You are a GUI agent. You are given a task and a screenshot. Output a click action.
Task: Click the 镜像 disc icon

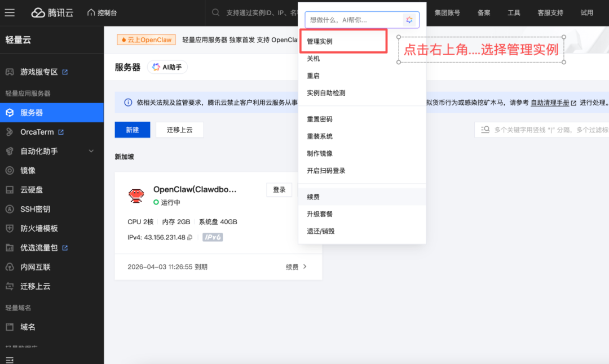pyautogui.click(x=10, y=170)
